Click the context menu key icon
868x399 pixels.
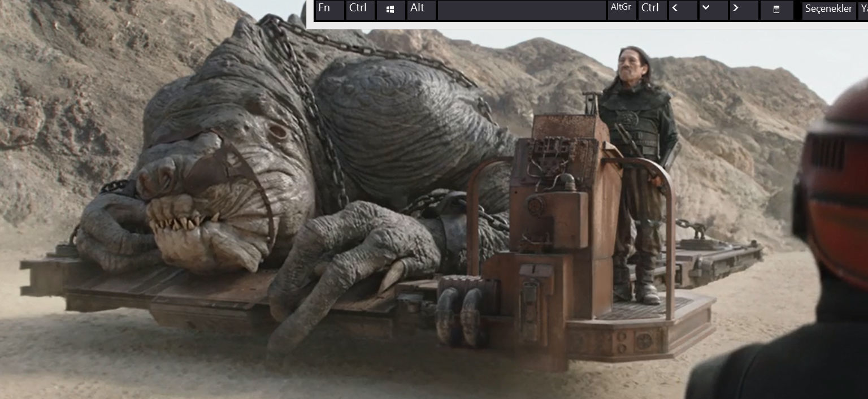click(776, 10)
